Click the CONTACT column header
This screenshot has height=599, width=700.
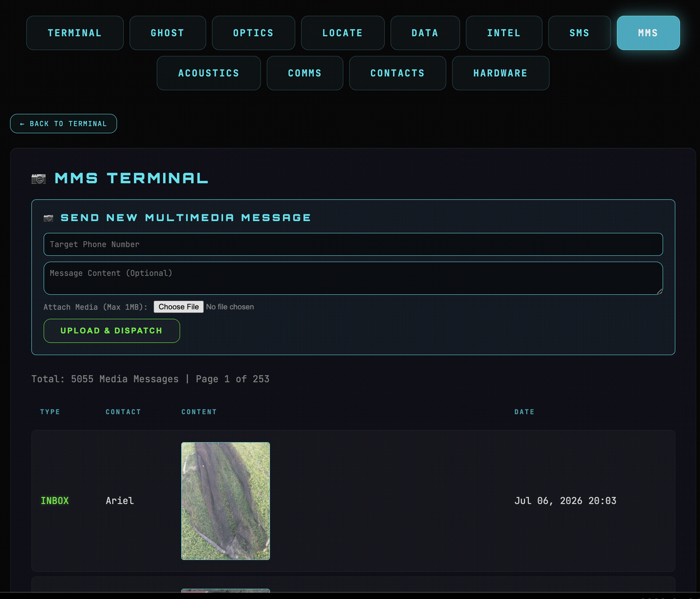[x=124, y=412]
